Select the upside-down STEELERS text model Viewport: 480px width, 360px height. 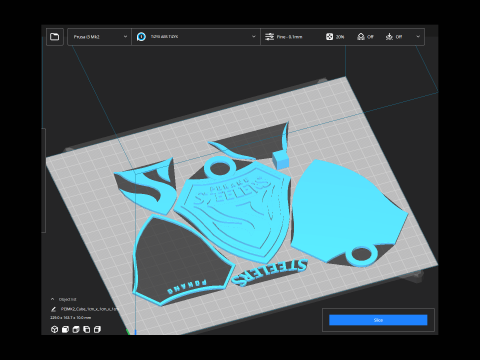(269, 272)
